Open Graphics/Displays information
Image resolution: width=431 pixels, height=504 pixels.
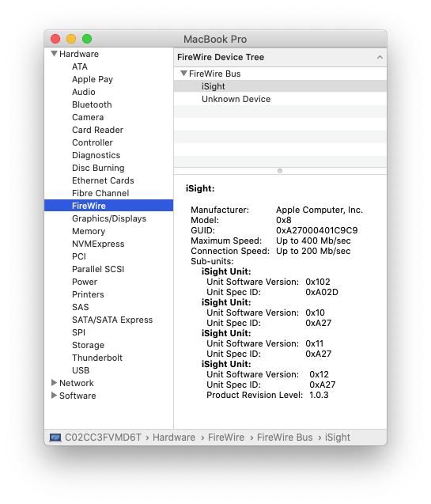[109, 218]
